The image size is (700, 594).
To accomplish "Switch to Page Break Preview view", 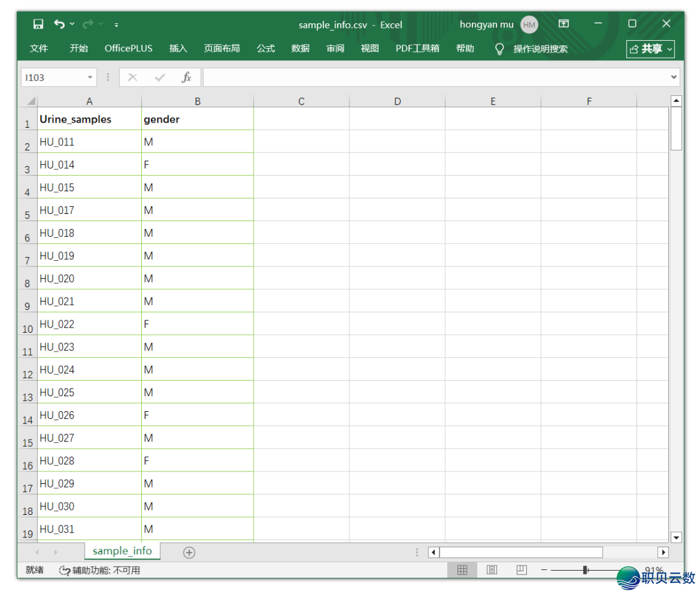I will pos(522,570).
